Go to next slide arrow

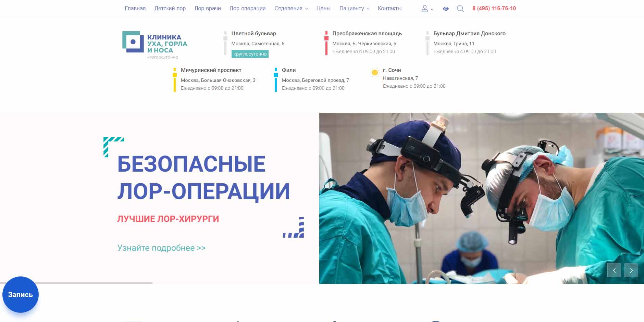pos(631,270)
